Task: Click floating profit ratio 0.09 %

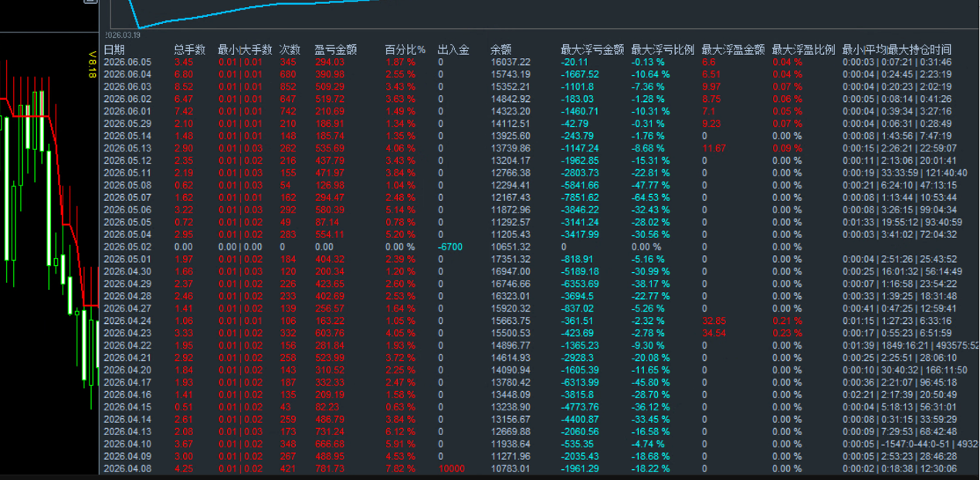Action: pos(787,148)
